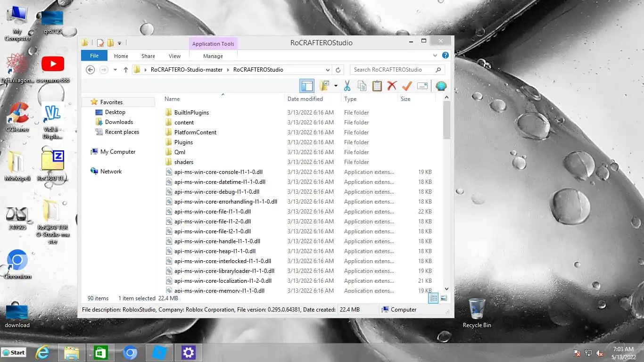Open the Start button on taskbar

click(14, 353)
